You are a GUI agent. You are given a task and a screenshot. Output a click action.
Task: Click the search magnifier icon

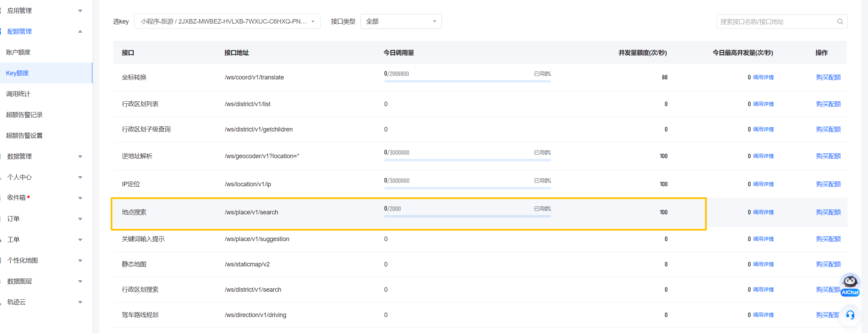coord(840,22)
